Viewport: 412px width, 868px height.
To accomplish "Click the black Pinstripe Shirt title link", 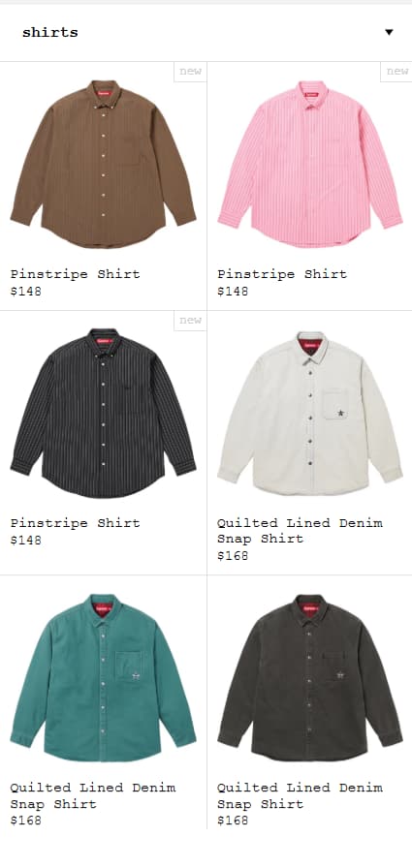I will (x=76, y=523).
